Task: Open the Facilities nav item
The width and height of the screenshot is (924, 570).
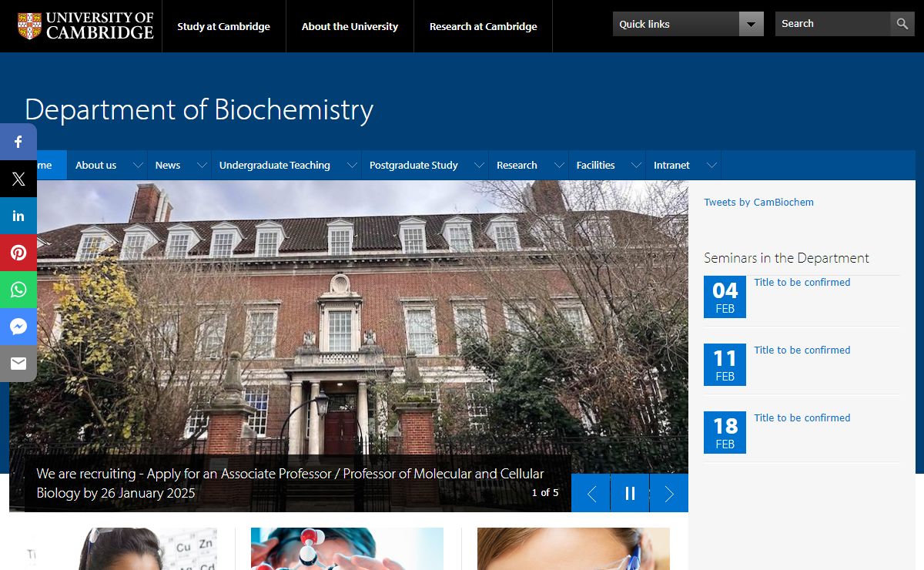Action: click(x=596, y=165)
